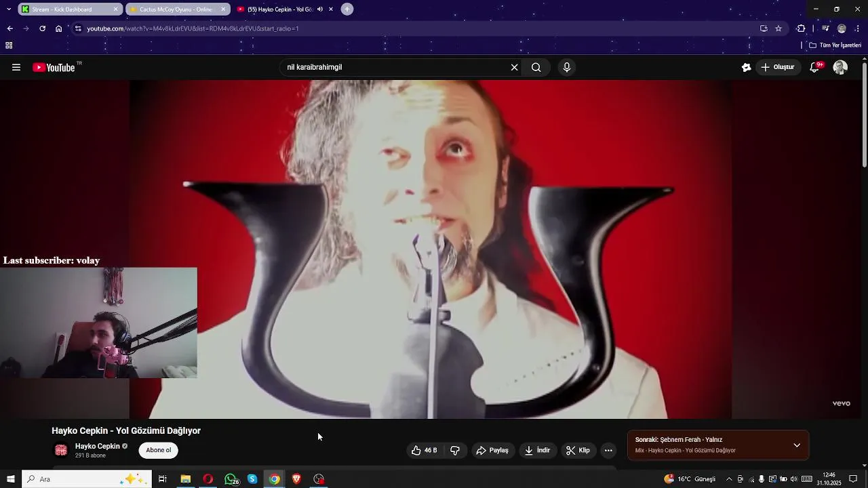Open File Explorer from the taskbar

point(185,479)
